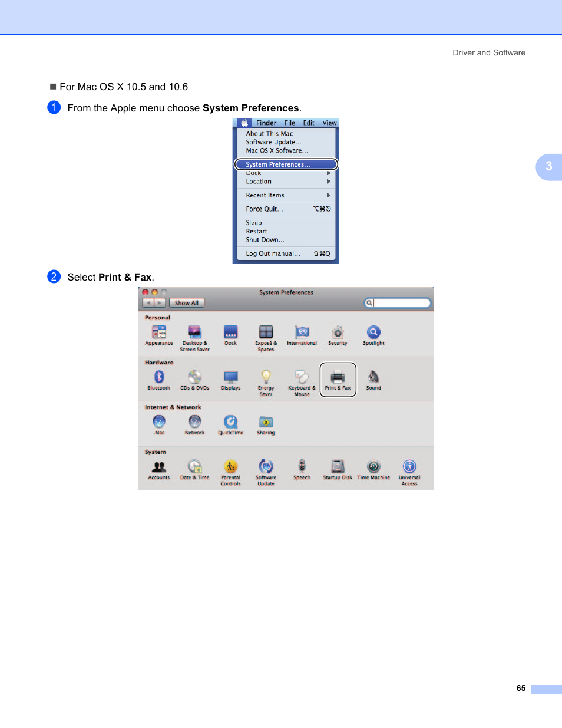Choose Restart… from Apple menu
562x728 pixels.
pos(286,231)
